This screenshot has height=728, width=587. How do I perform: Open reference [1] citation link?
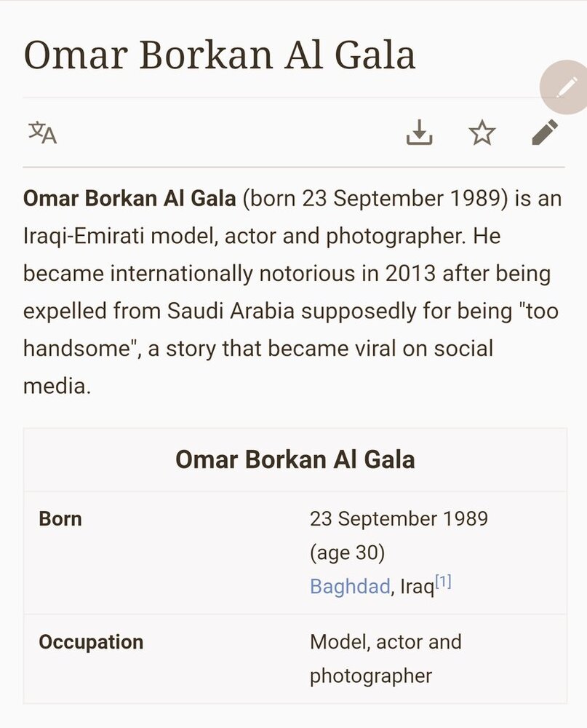443,582
